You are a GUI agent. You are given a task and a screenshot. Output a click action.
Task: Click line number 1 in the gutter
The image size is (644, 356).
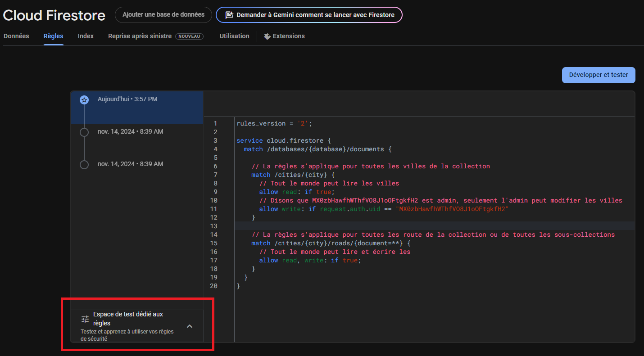[x=215, y=123]
